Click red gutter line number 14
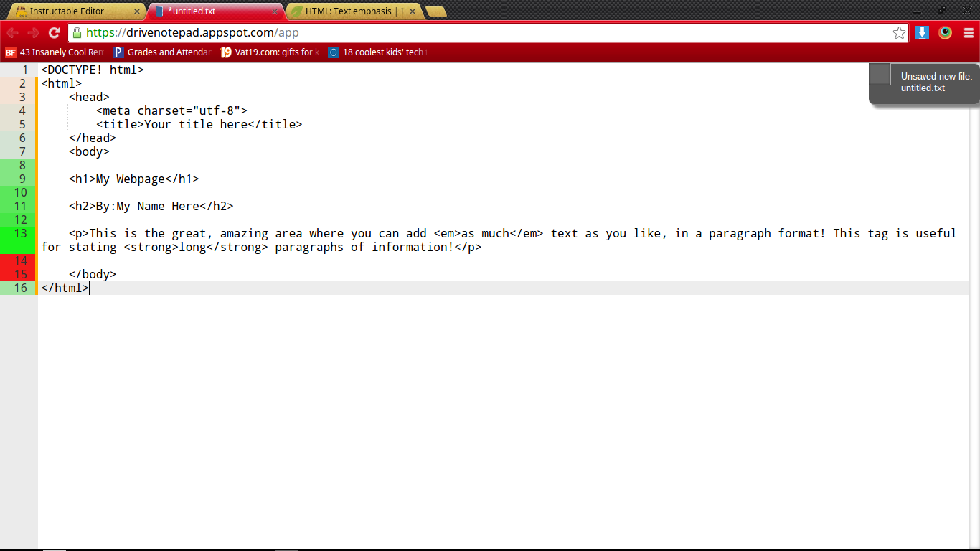The width and height of the screenshot is (980, 551). pos(21,261)
